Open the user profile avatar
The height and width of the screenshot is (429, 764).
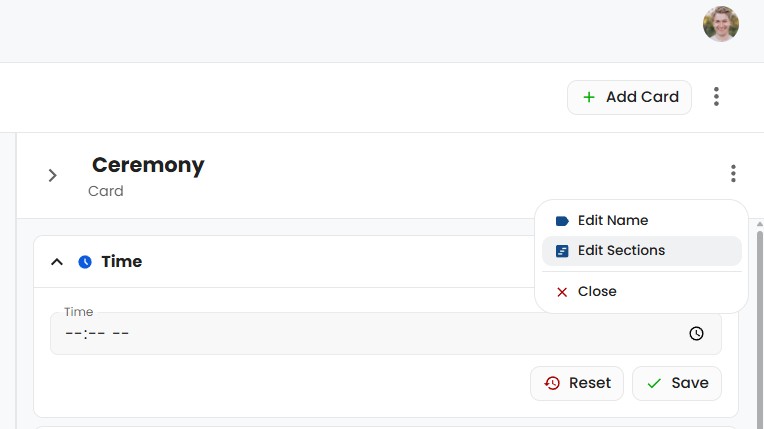[x=721, y=24]
